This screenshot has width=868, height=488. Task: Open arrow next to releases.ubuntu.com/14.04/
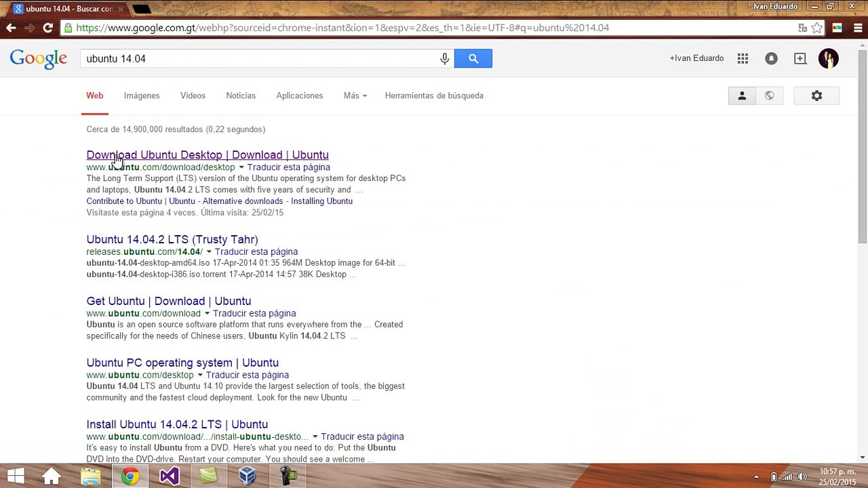point(209,252)
